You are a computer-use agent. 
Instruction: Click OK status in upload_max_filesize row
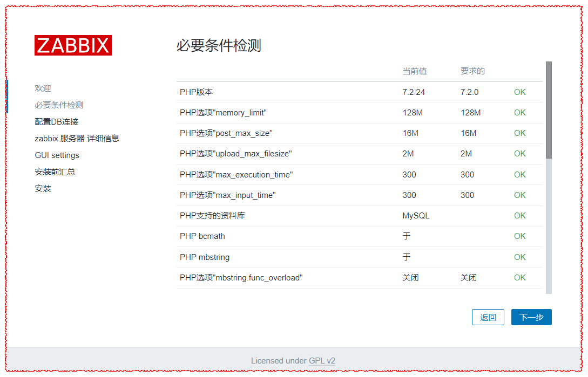pos(520,154)
